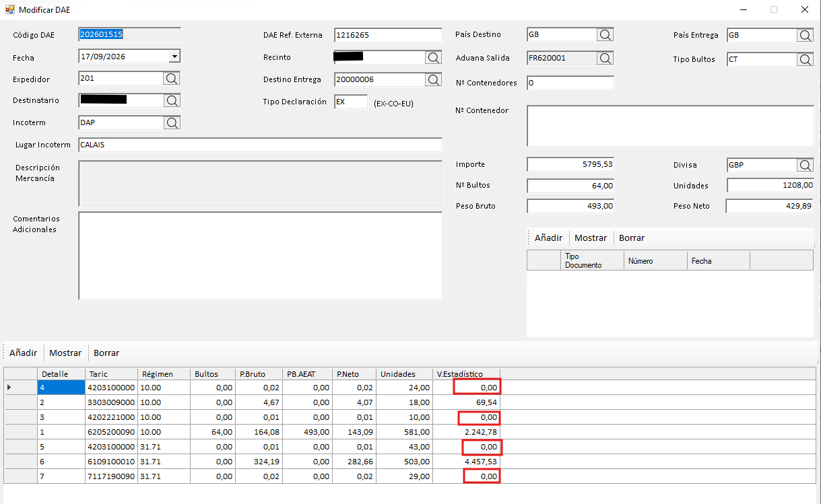Look up País Destino with the magnifier
This screenshot has height=504, width=821.
click(605, 34)
